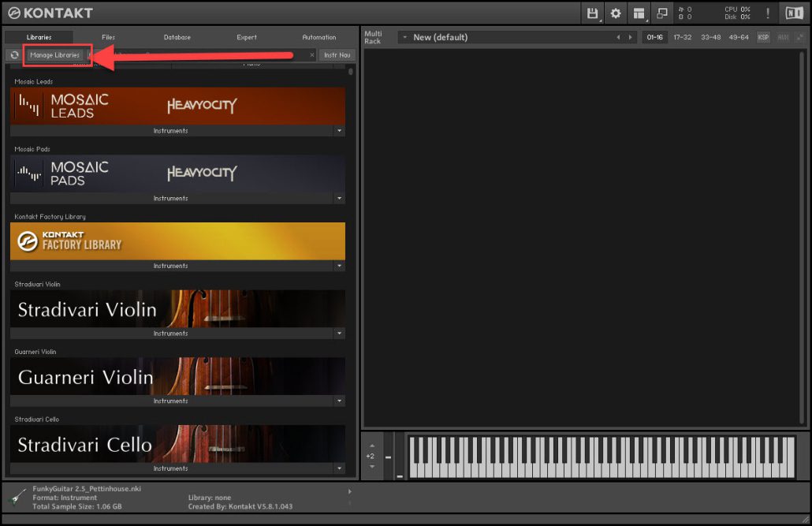812x526 pixels.
Task: Click the Native Instruments NI logo
Action: pos(795,13)
